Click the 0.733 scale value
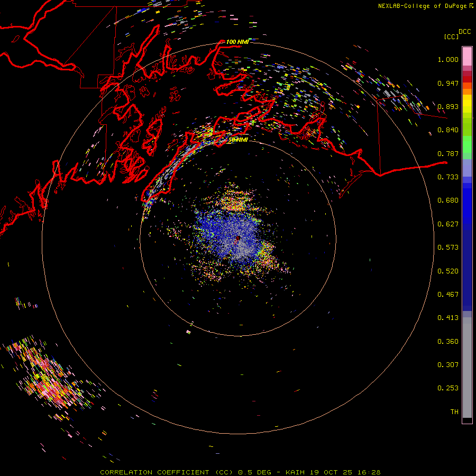This screenshot has width=476, height=476. point(448,177)
